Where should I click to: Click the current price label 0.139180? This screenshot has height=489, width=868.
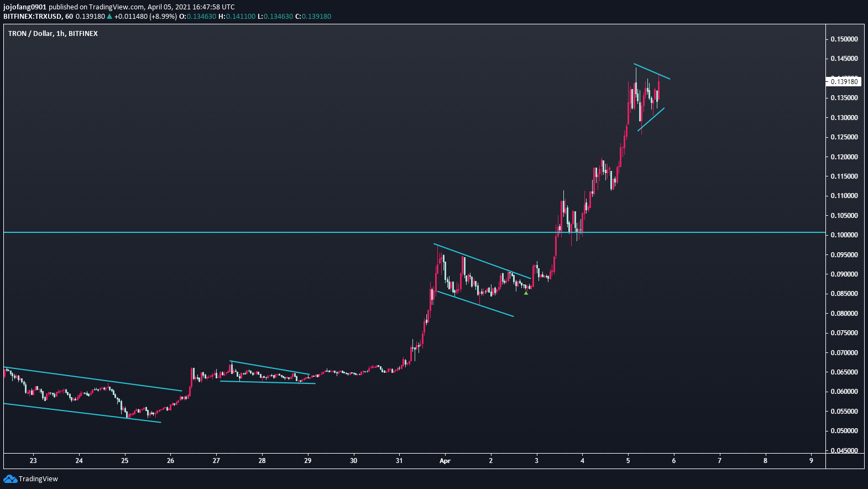pyautogui.click(x=844, y=82)
